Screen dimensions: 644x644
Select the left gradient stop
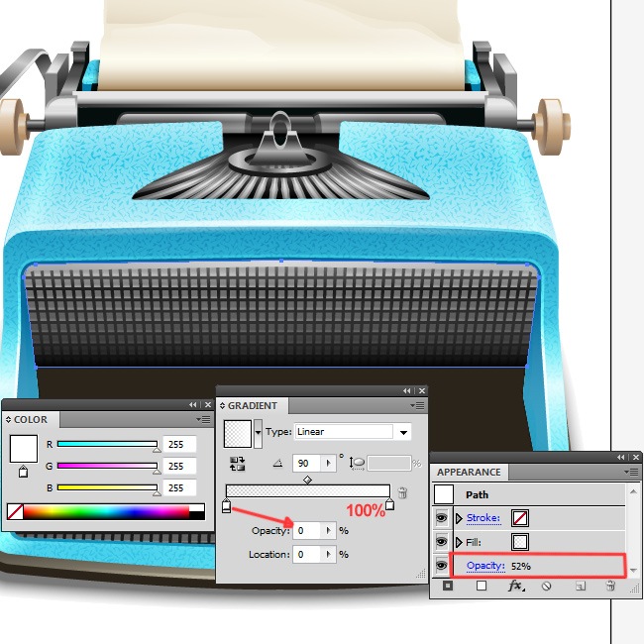pyautogui.click(x=226, y=505)
